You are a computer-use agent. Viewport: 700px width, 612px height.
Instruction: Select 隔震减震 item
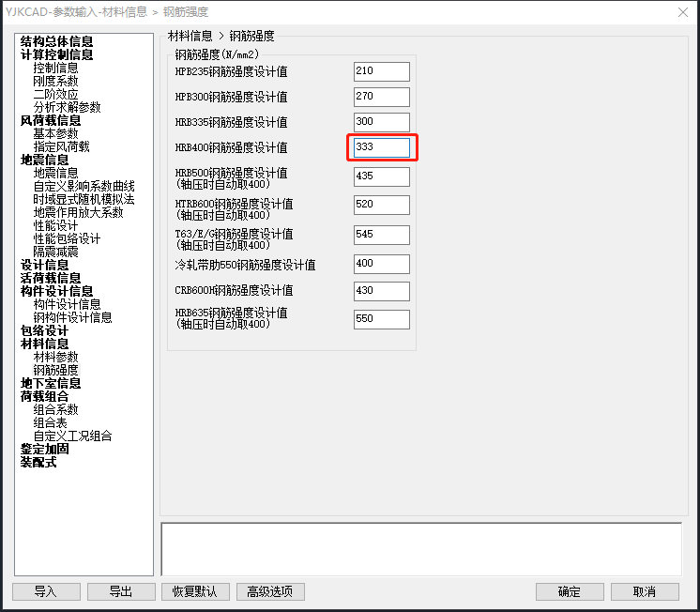pos(55,252)
